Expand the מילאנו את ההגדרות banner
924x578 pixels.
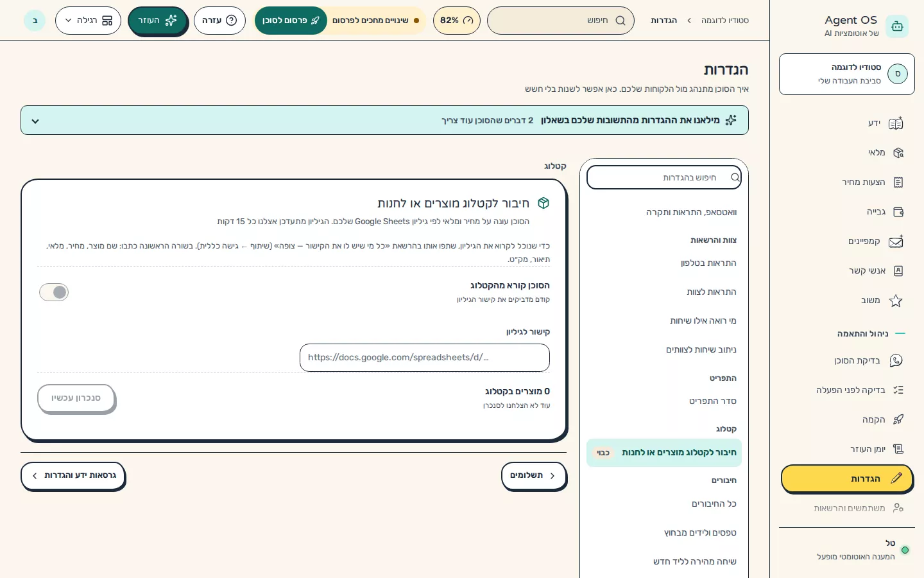point(384,120)
